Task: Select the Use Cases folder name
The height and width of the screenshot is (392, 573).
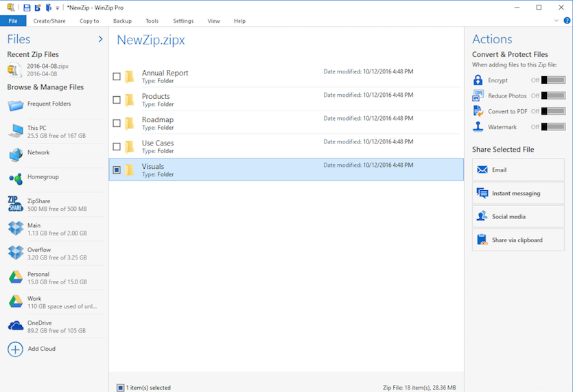Action: click(x=158, y=143)
